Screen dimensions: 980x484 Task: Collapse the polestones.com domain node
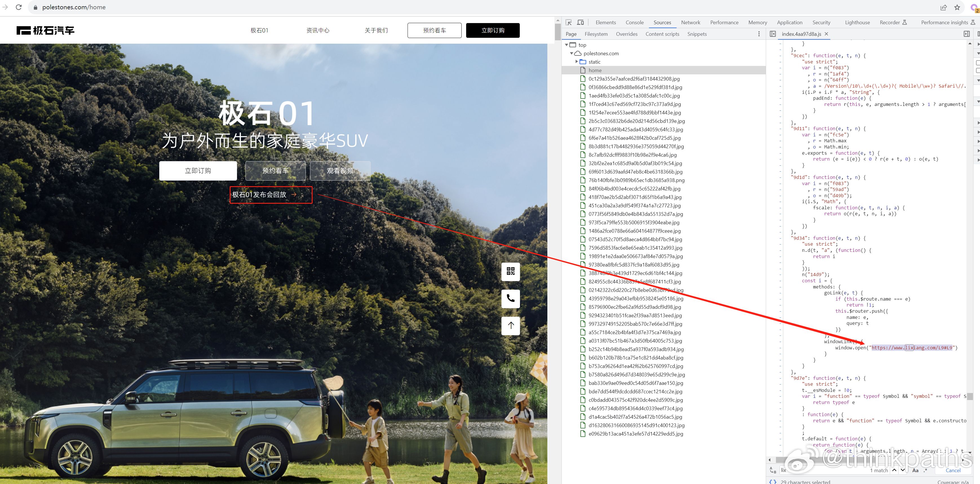pyautogui.click(x=571, y=53)
